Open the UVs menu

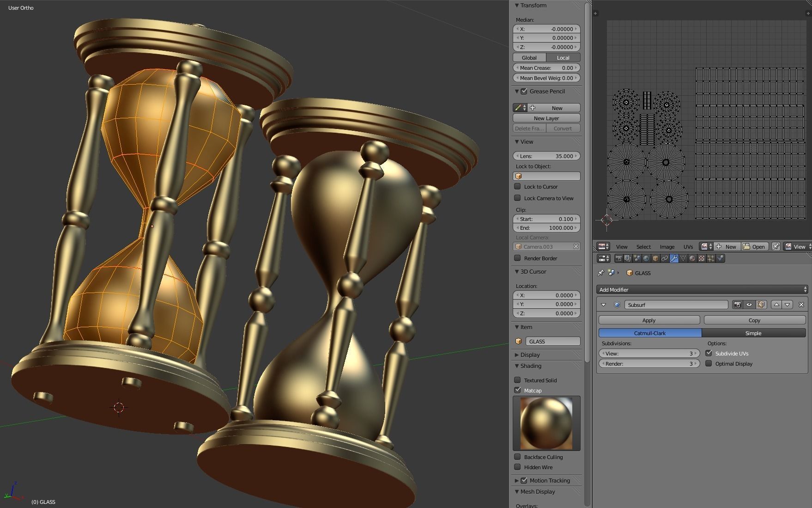(688, 246)
